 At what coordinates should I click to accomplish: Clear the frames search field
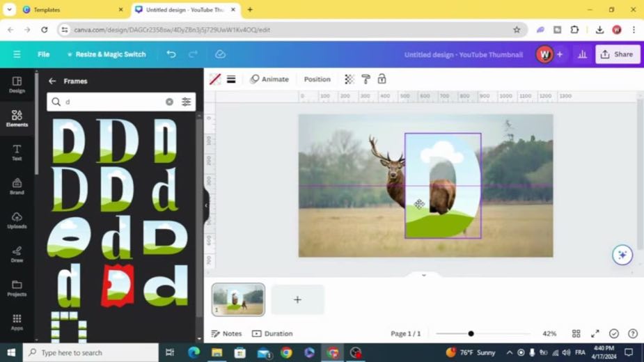coord(169,102)
